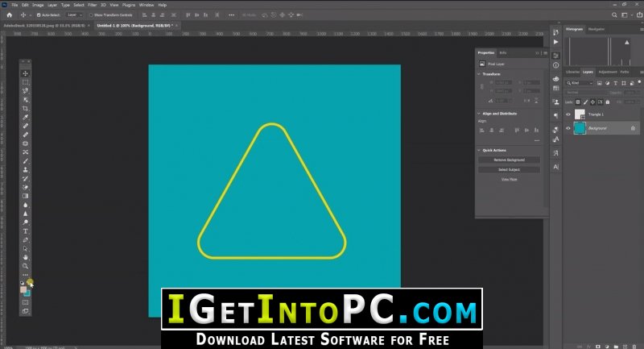This screenshot has height=349, width=644.
Task: Open the background color swatch
Action: tap(27, 293)
